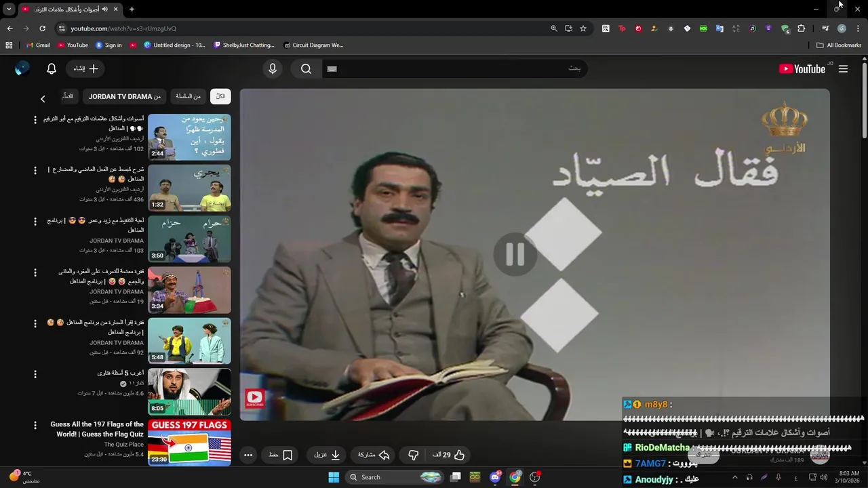Open options menu for أغرب 5 أسئلة row

click(35, 374)
